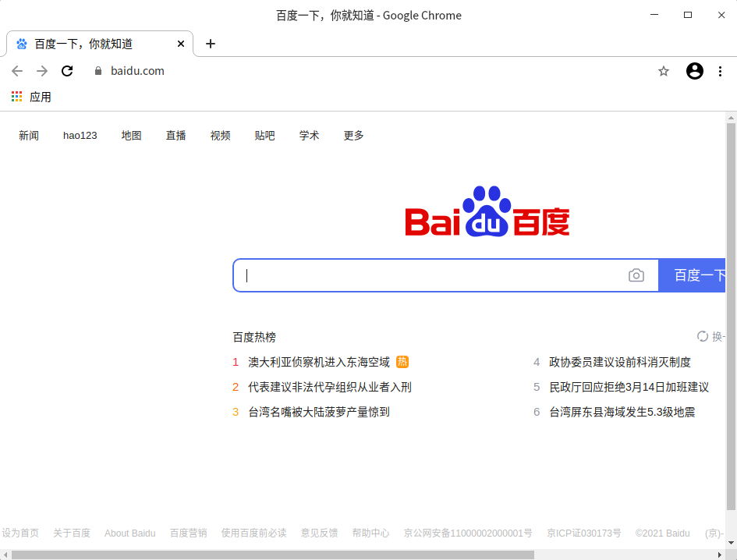Bookmark this page with the star icon
Viewport: 737px width, 560px height.
(x=663, y=72)
